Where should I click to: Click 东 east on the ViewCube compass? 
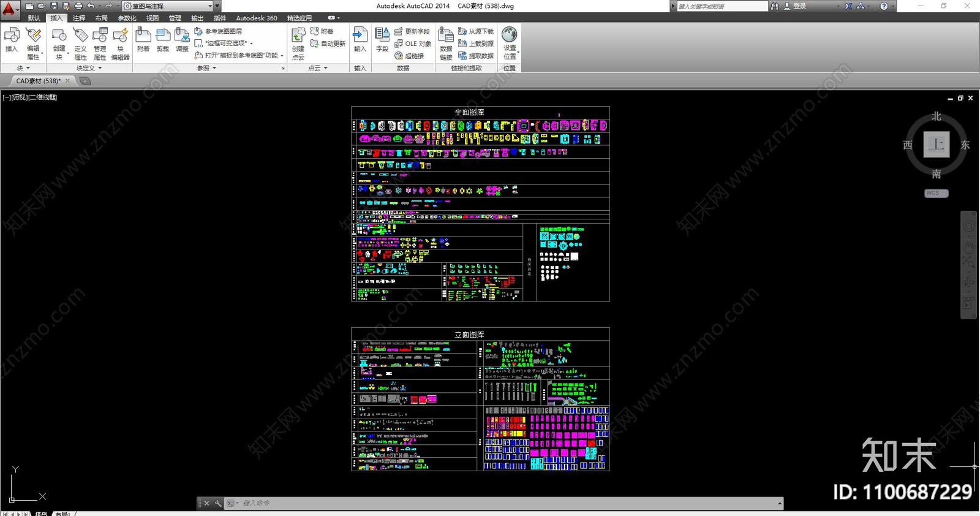point(965,145)
